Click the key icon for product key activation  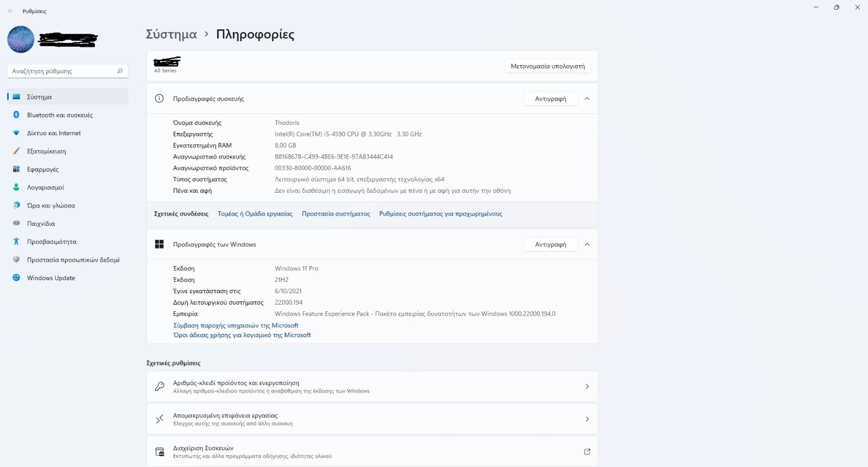(x=159, y=386)
